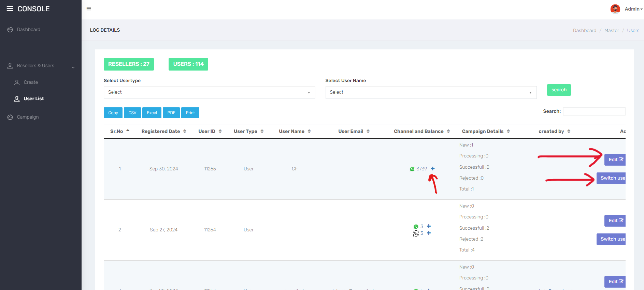Open User List in the sidebar

33,99
